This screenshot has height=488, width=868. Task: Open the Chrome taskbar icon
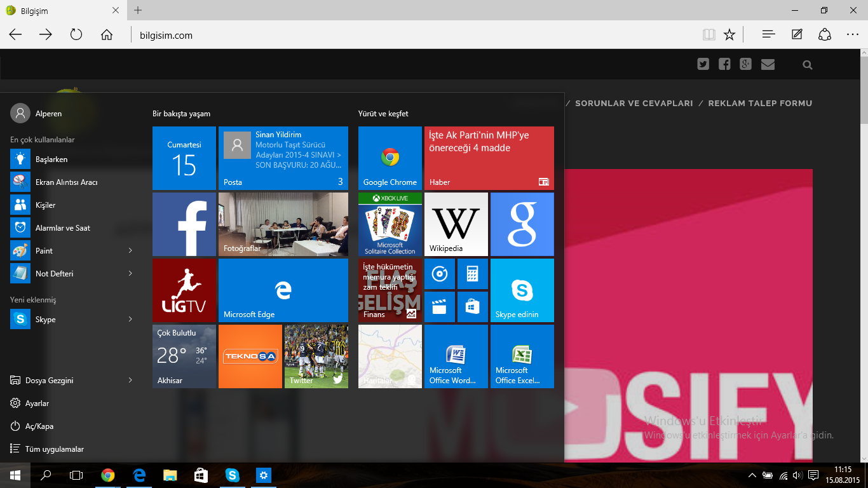coord(108,475)
